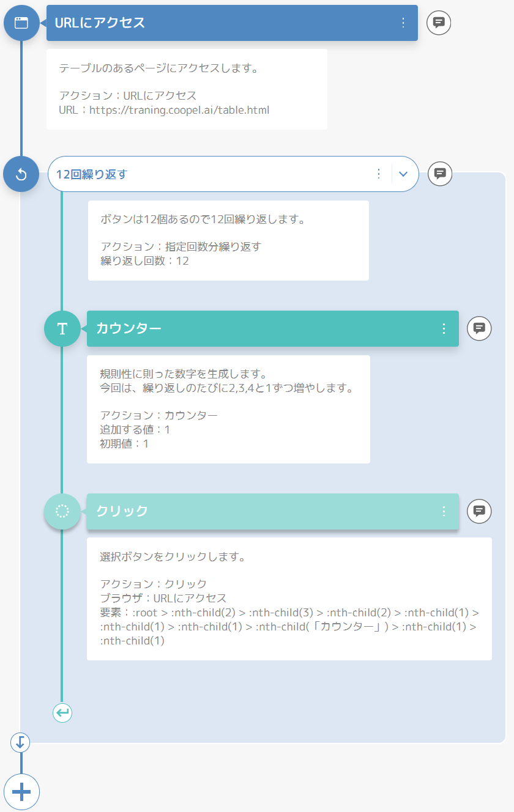Click the text アクション：カウンター
The image size is (514, 812).
pos(159,416)
